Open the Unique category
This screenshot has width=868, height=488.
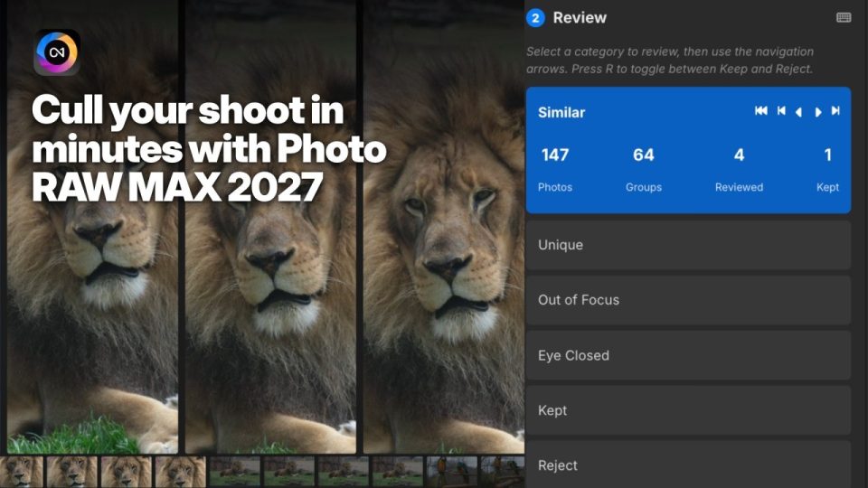[x=688, y=245]
